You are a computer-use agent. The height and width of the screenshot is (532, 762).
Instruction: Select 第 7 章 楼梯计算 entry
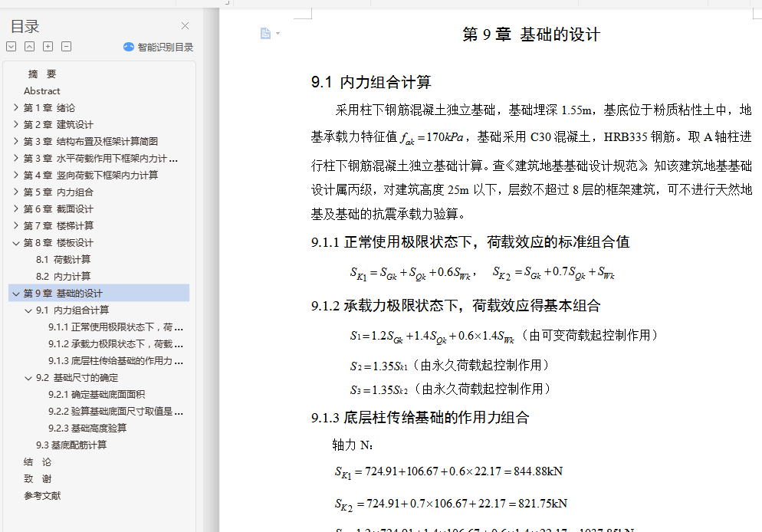tap(58, 225)
